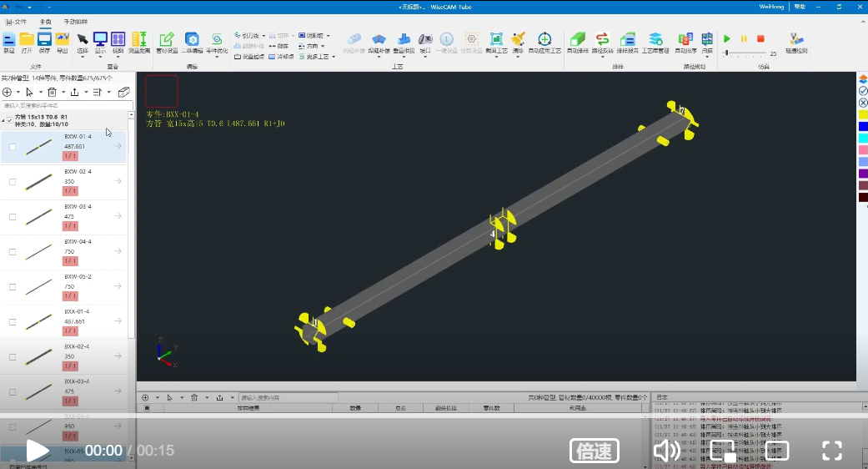Image resolution: width=868 pixels, height=469 pixels.
Task: Collapse the 方管 15x15 T0.6 group
Action: coord(3,119)
